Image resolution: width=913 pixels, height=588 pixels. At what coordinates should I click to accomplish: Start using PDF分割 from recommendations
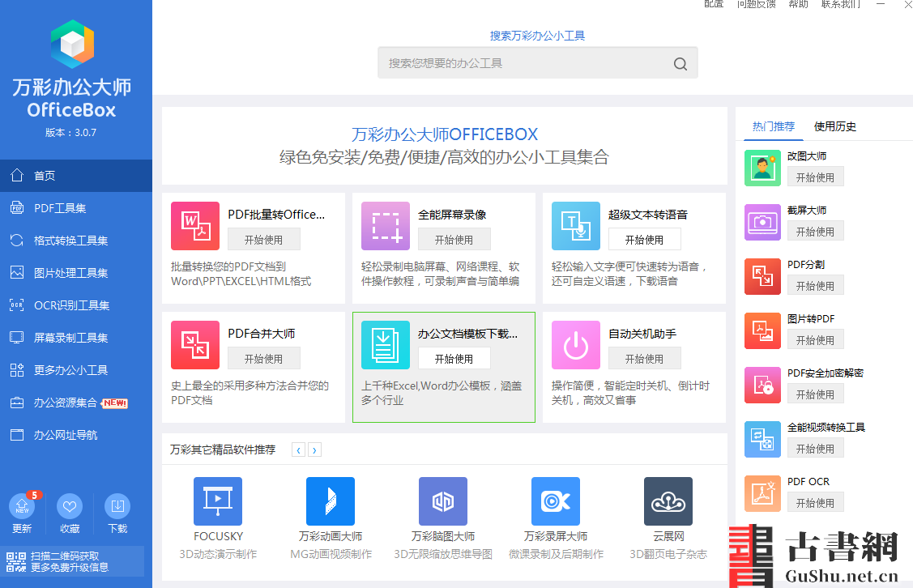(x=815, y=286)
